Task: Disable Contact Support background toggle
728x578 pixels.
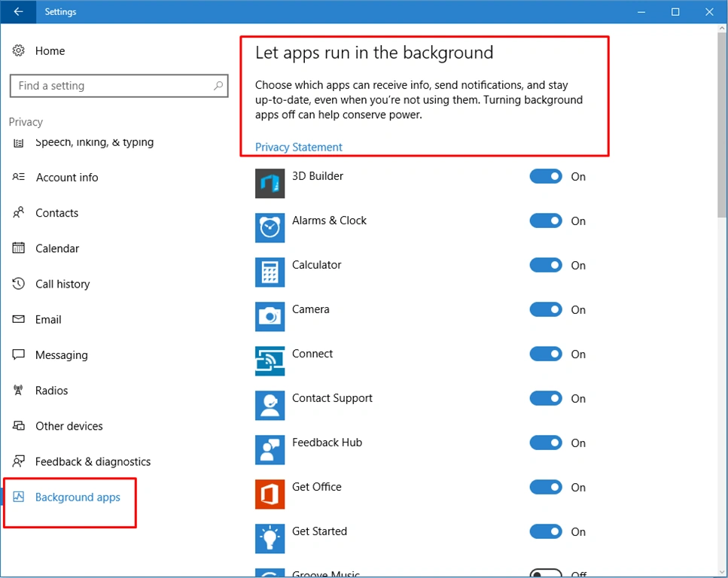Action: [546, 398]
